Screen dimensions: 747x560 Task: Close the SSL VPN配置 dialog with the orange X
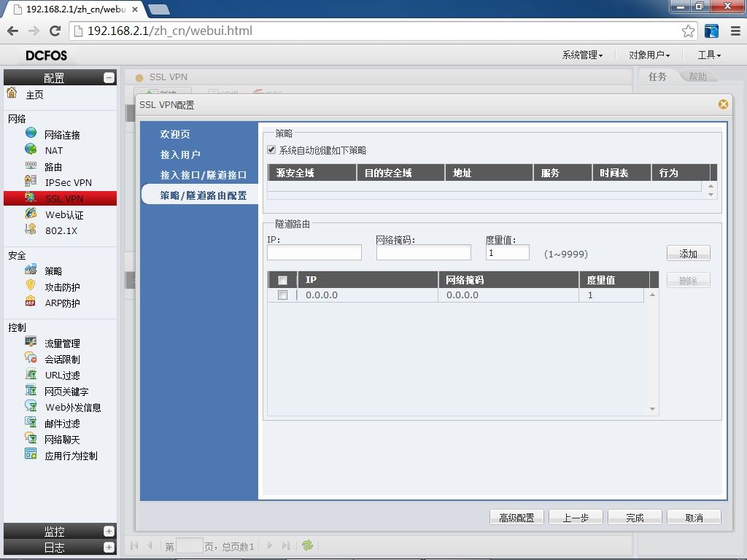(x=723, y=104)
